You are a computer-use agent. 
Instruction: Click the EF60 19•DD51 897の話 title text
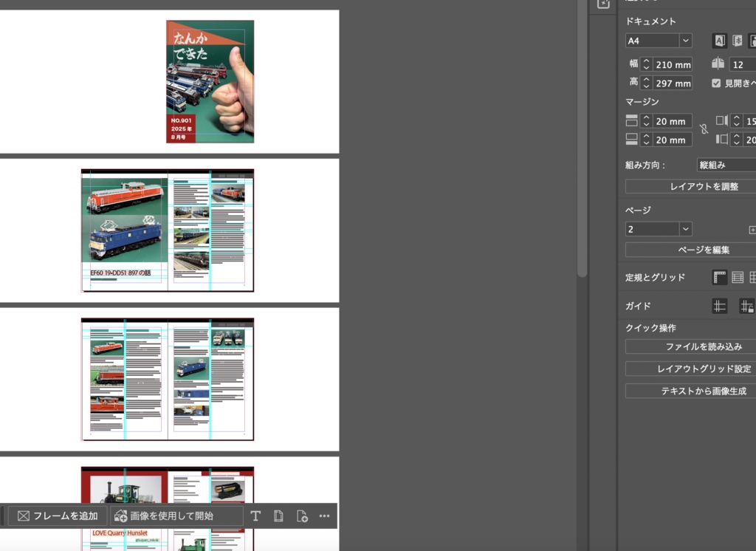point(120,273)
